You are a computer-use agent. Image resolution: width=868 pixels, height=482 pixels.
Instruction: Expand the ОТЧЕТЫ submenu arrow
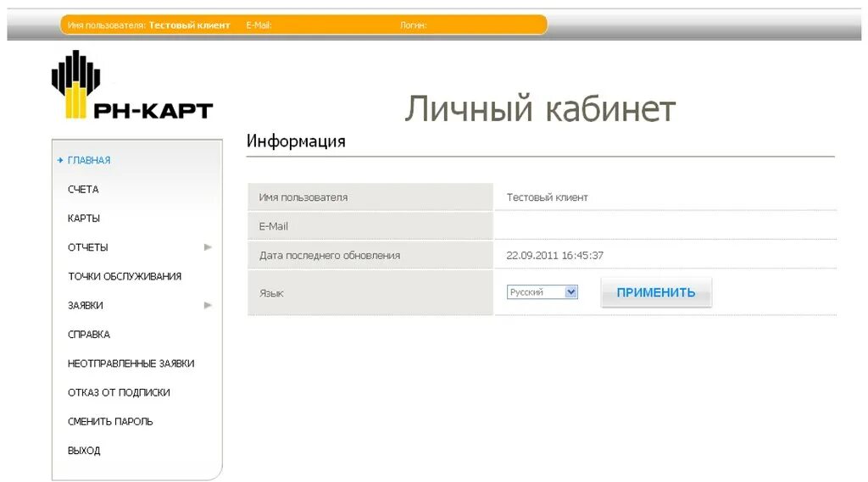[x=208, y=247]
